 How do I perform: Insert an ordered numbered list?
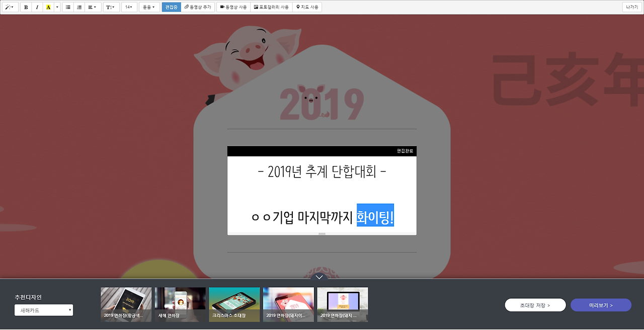point(79,7)
